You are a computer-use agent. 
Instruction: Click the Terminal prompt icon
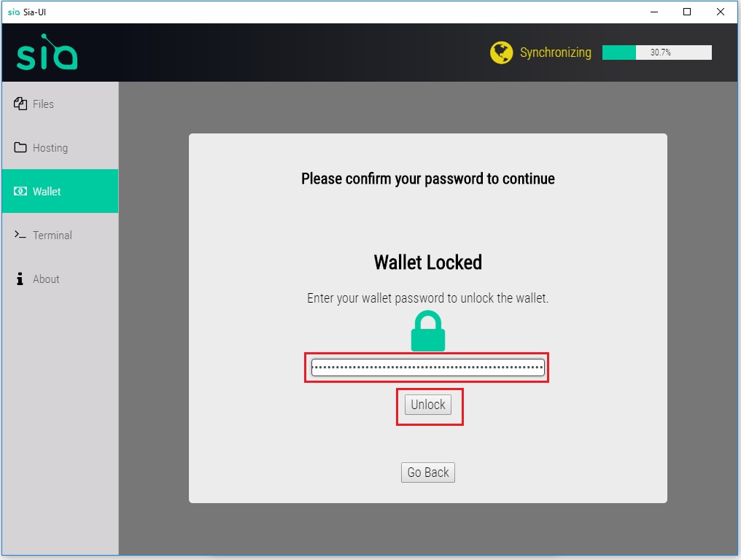(x=20, y=234)
